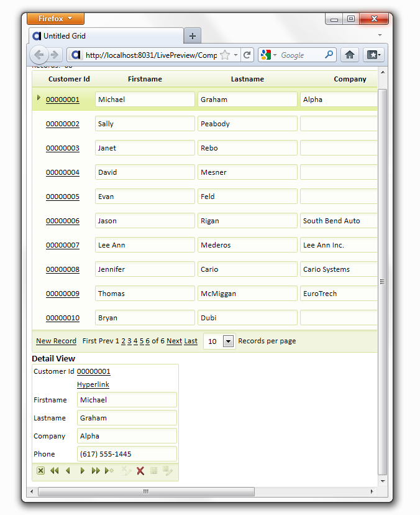Click the site icon in the address bar

(76, 55)
